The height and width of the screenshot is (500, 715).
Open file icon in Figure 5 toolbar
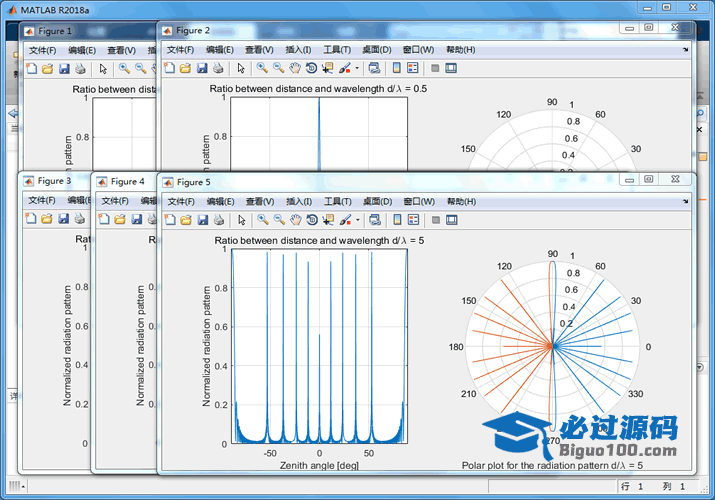(186, 220)
